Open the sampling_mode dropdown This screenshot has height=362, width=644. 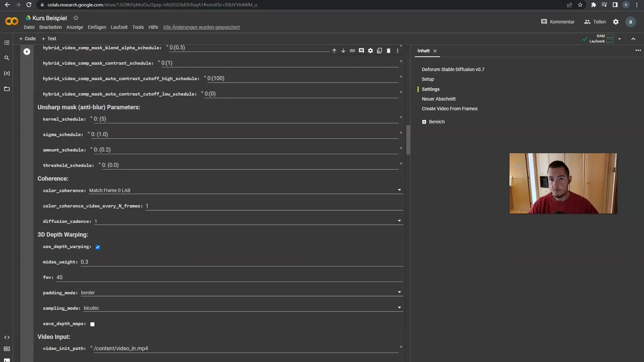pyautogui.click(x=243, y=308)
